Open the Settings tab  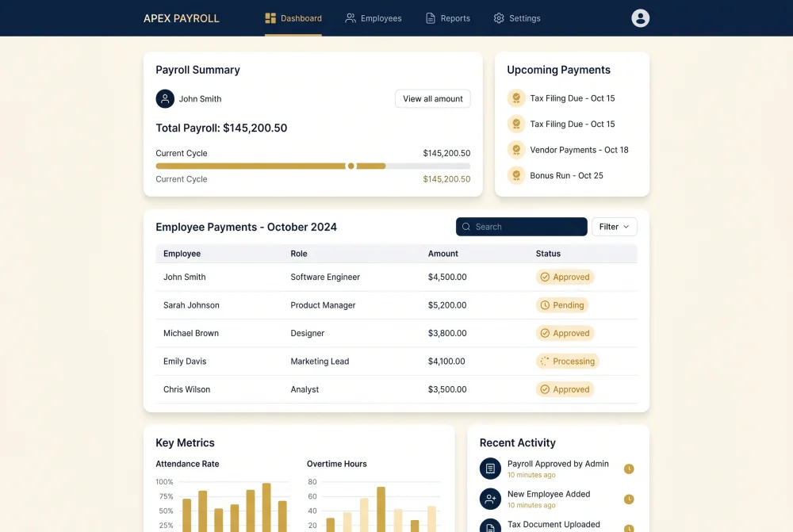tap(517, 18)
